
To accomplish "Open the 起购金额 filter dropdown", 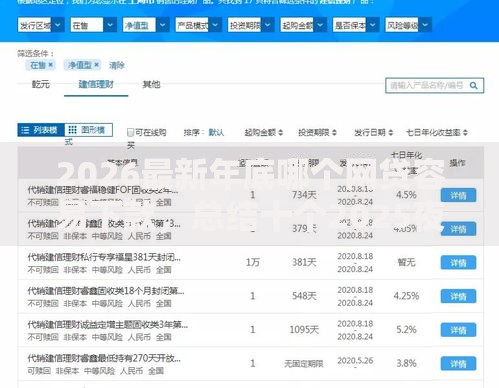I will pyautogui.click(x=303, y=25).
